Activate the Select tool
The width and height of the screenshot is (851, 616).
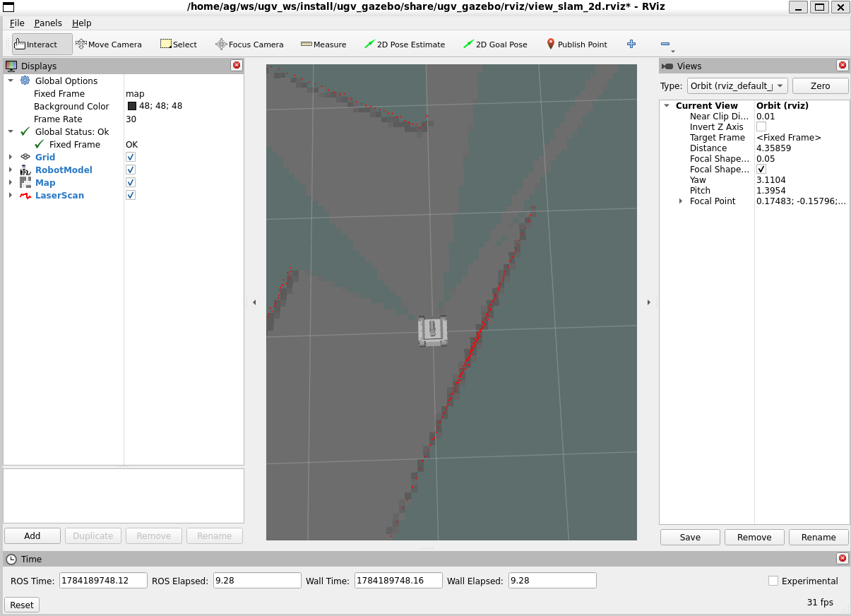pos(179,44)
